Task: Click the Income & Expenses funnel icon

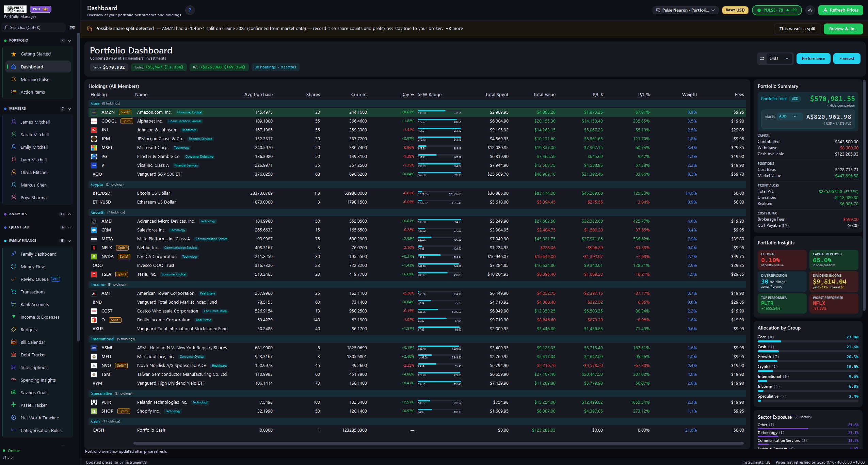Action: [x=14, y=317]
